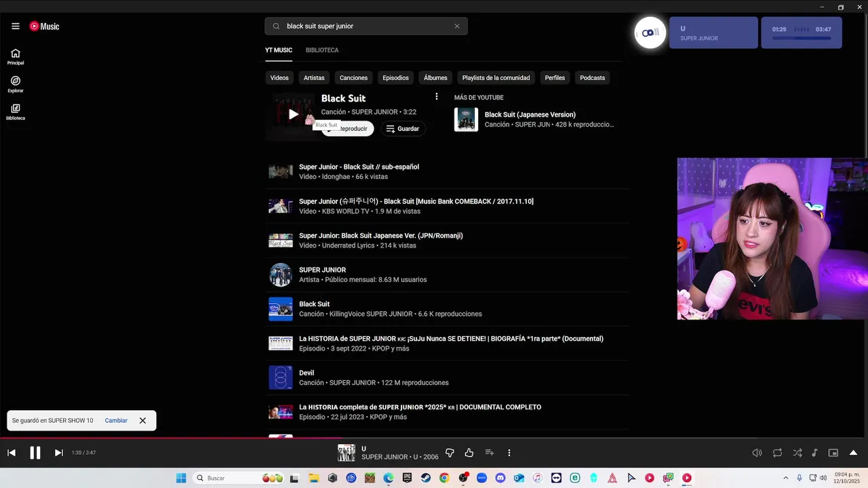This screenshot has width=868, height=488.
Task: Open more options for Black Suit top result
Action: pos(437,97)
